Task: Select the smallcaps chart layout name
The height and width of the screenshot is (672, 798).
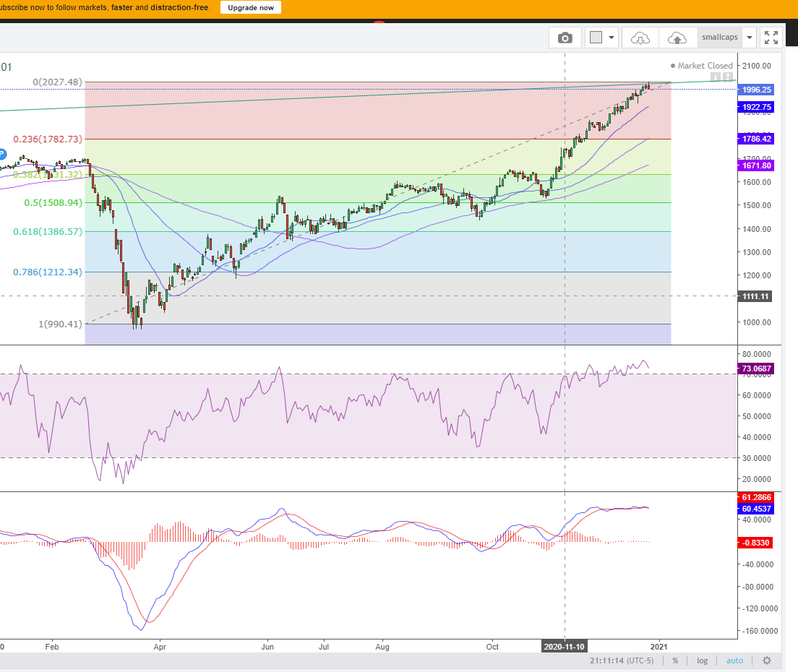Action: [x=719, y=38]
